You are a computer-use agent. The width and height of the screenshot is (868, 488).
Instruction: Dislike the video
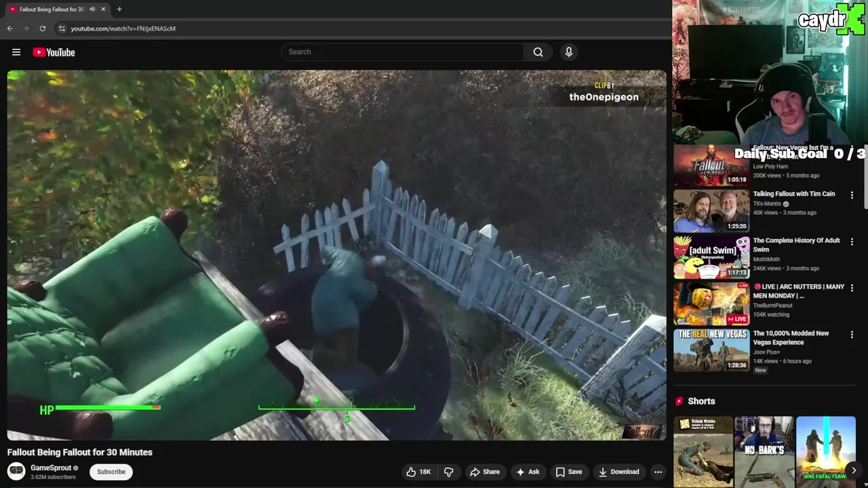pos(448,472)
